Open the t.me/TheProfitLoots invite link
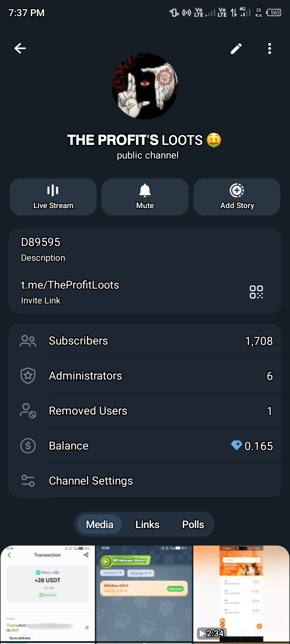This screenshot has height=644, width=290. click(70, 285)
